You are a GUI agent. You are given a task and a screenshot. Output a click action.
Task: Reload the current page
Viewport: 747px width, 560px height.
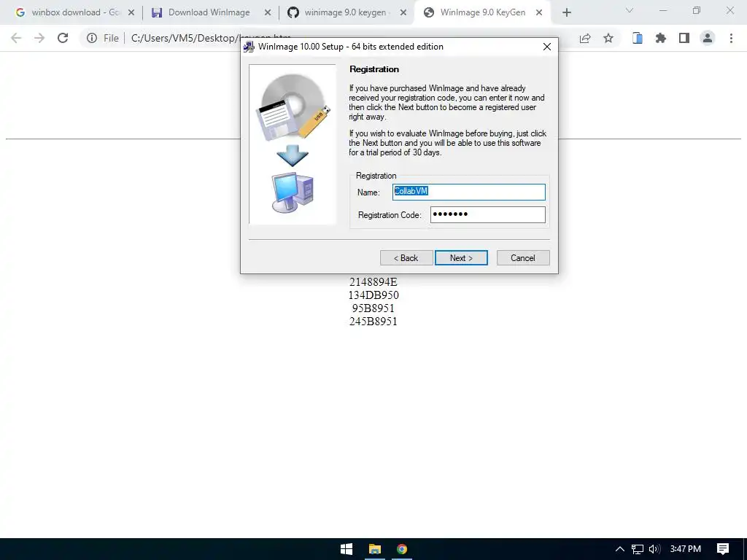tap(63, 38)
